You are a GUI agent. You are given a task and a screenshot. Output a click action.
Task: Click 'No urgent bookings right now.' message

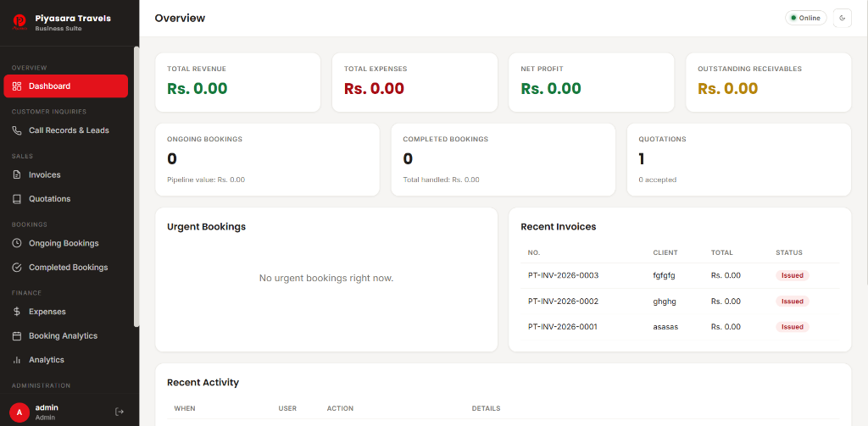tap(326, 279)
